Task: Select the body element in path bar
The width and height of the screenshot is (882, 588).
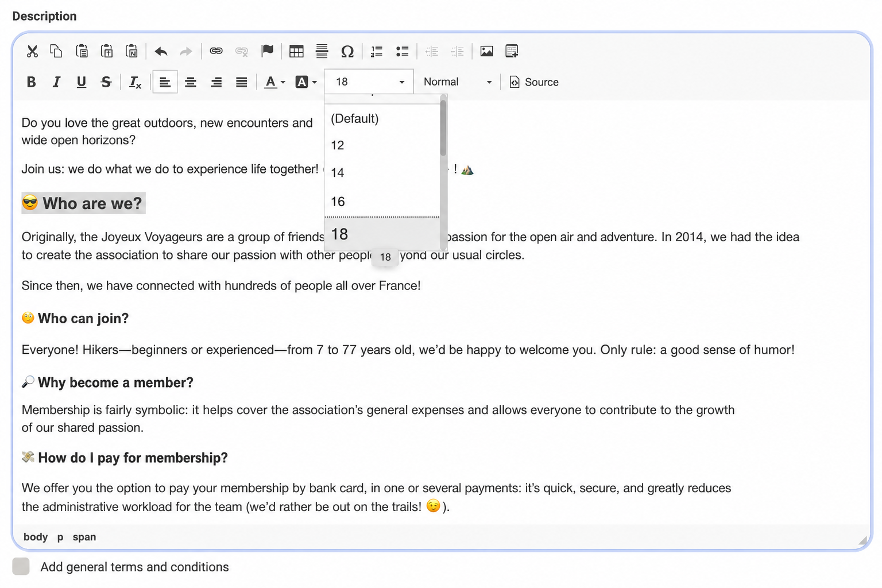Action: point(36,537)
